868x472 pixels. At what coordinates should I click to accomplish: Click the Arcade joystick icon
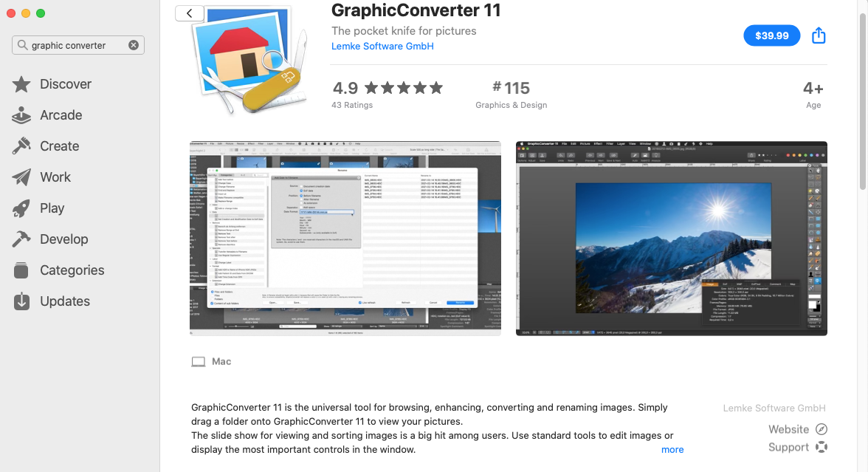(21, 115)
